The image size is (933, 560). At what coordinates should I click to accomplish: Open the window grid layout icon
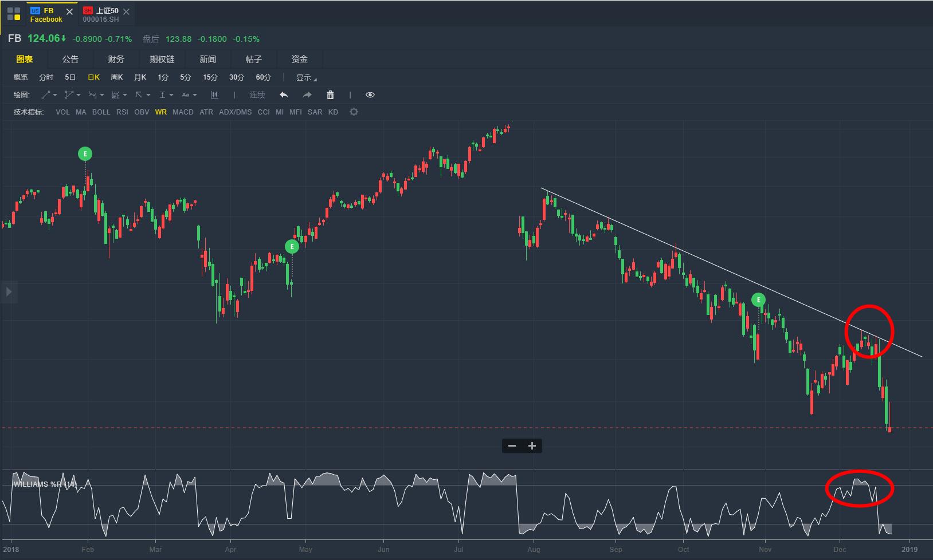[x=14, y=13]
